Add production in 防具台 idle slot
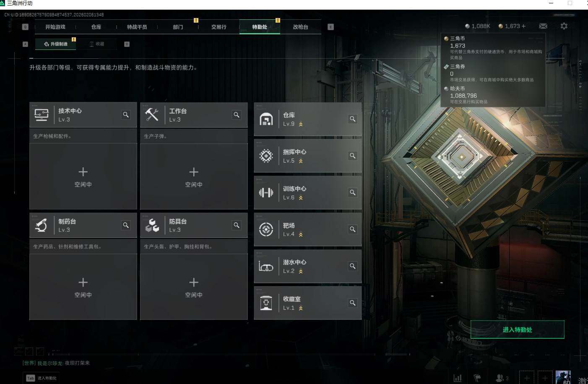This screenshot has height=384, width=588. click(x=194, y=287)
